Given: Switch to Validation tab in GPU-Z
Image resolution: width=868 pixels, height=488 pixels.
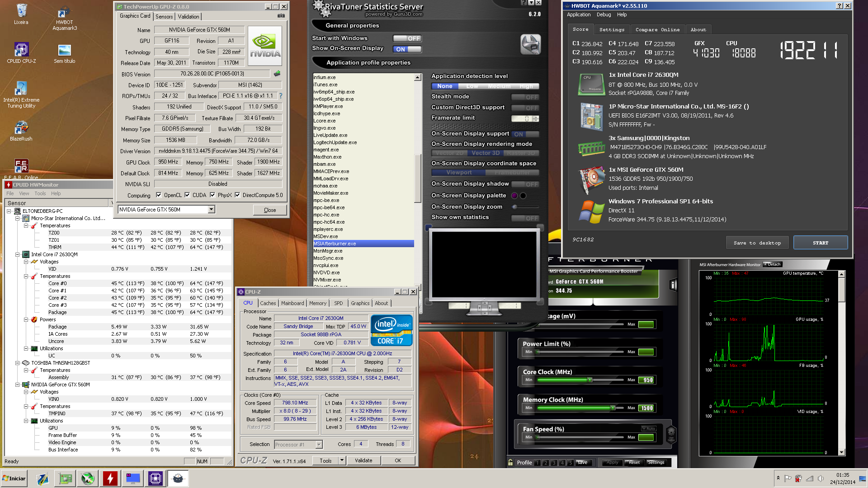Looking at the screenshot, I should point(189,16).
